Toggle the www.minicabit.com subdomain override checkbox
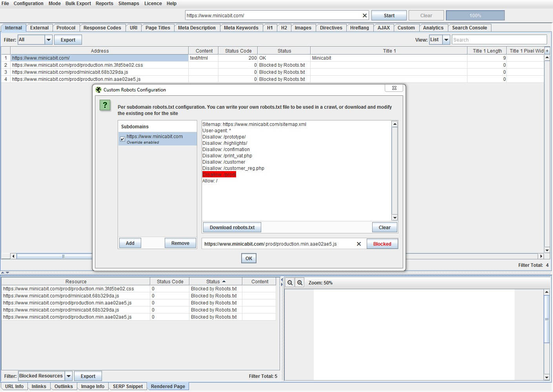553x392 pixels. click(x=123, y=139)
